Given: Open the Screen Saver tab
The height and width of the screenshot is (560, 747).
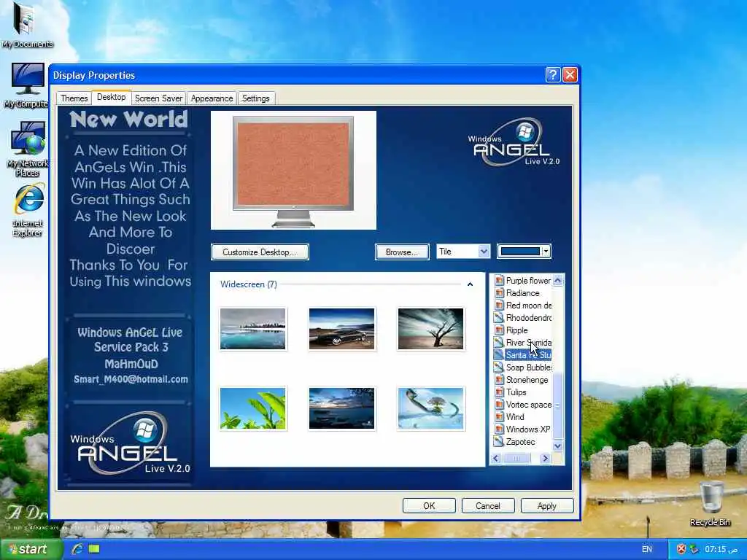Looking at the screenshot, I should [158, 98].
